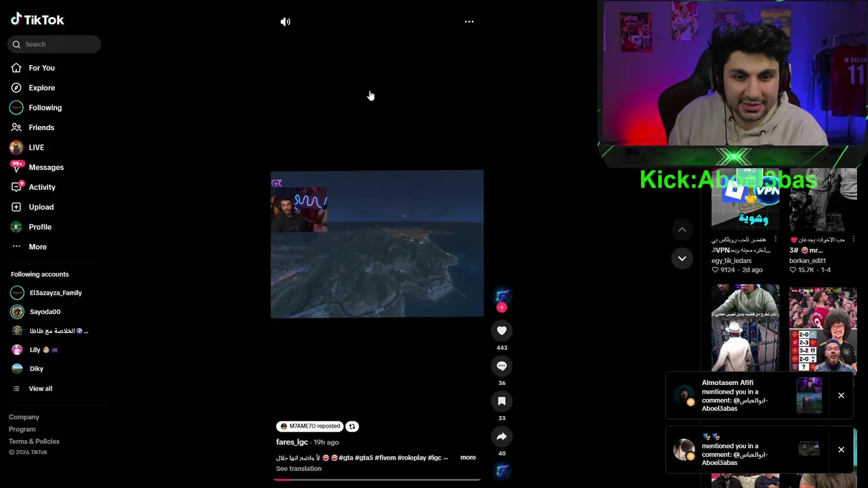Click the #roleplay hashtag
This screenshot has width=868, height=488.
412,457
